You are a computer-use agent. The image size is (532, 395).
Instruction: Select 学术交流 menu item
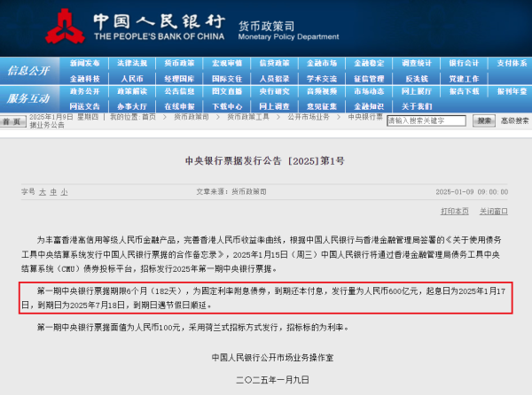click(x=322, y=79)
